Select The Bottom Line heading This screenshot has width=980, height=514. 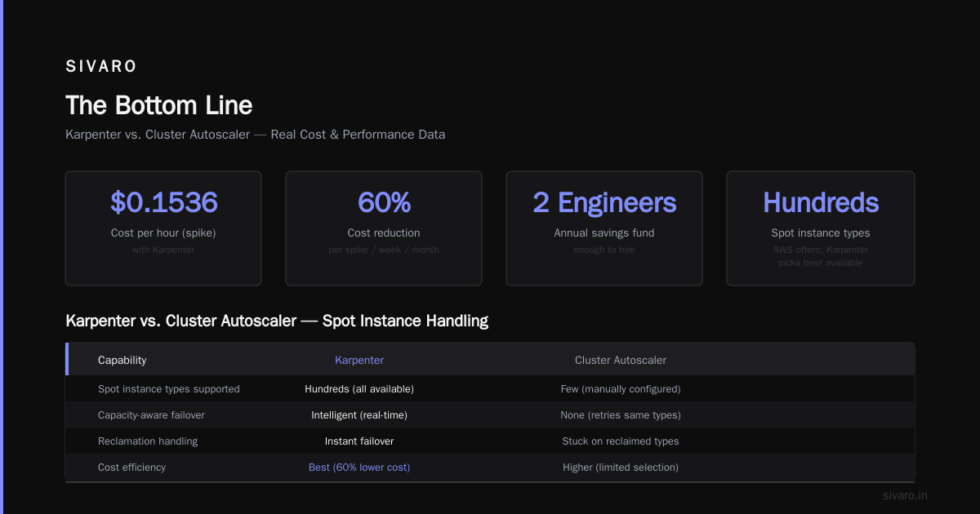coord(158,105)
